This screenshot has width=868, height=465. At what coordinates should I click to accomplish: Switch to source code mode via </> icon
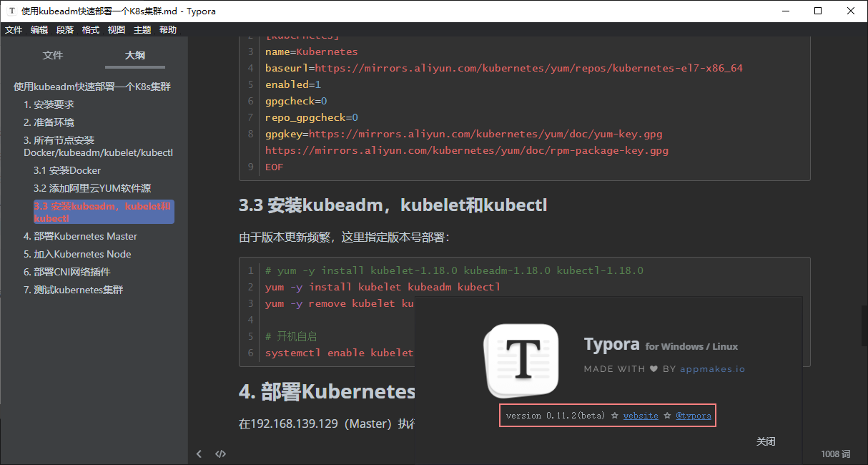click(x=220, y=453)
